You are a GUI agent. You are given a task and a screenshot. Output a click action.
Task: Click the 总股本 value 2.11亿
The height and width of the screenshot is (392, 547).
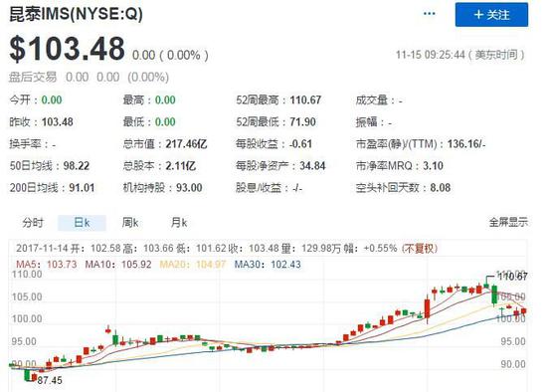click(180, 166)
